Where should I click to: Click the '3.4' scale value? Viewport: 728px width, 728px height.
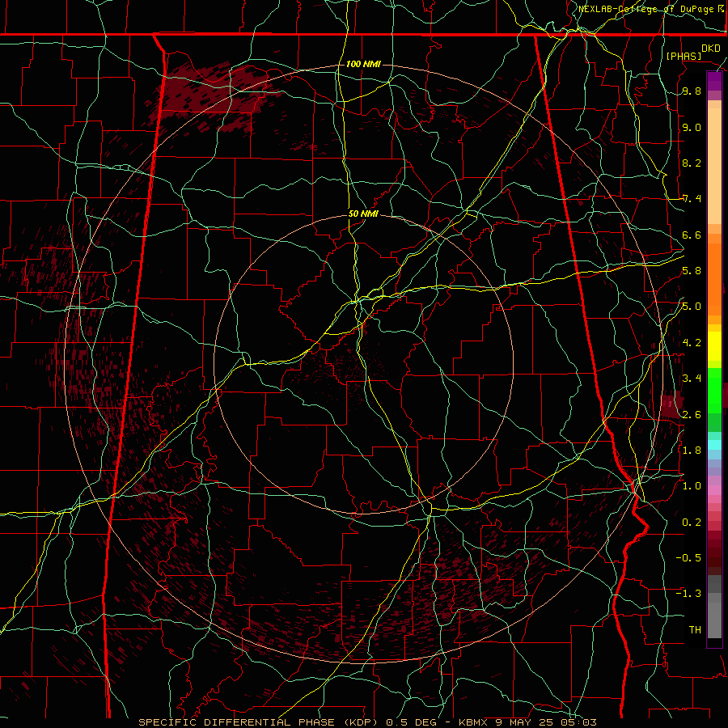pos(692,379)
